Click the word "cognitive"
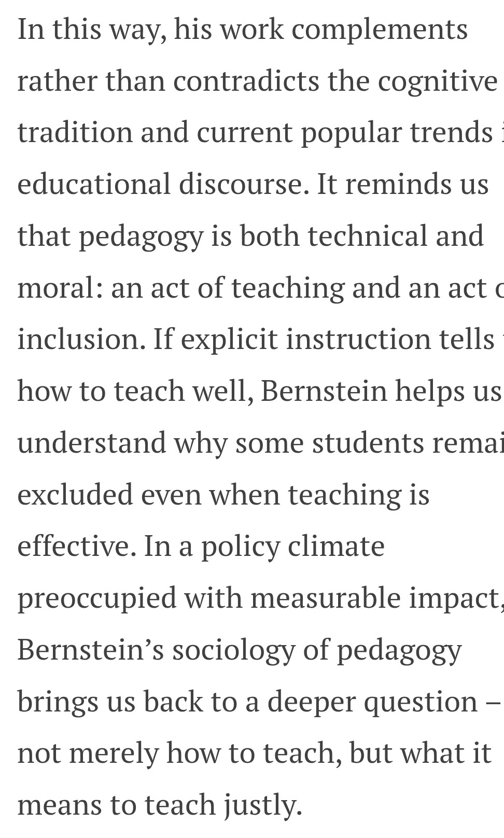The width and height of the screenshot is (504, 838). click(x=437, y=81)
